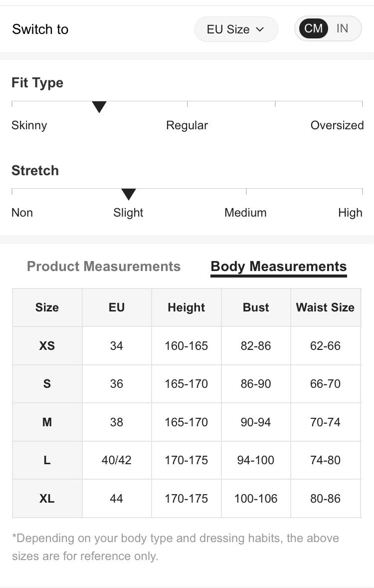Click the XS size row header

pos(47,345)
